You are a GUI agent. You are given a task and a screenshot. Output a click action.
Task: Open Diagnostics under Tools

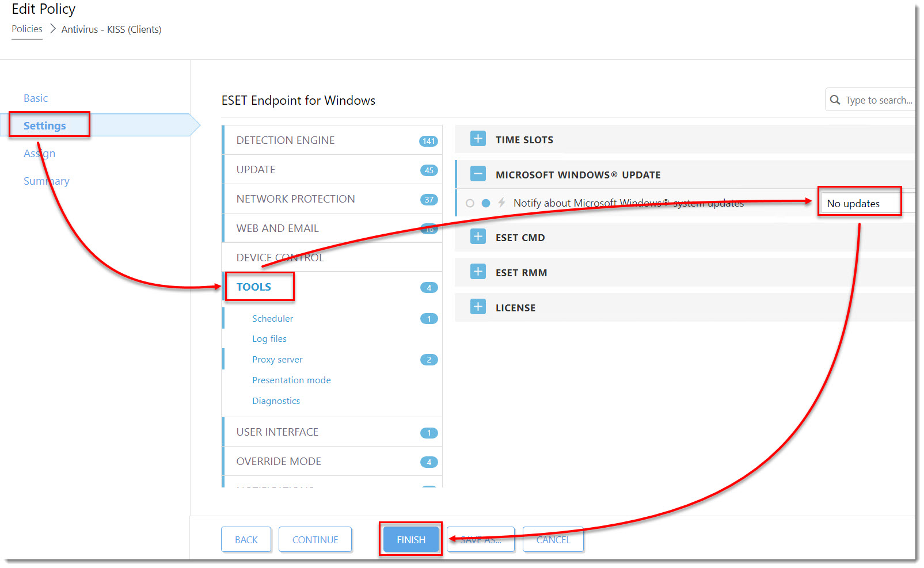pyautogui.click(x=276, y=401)
